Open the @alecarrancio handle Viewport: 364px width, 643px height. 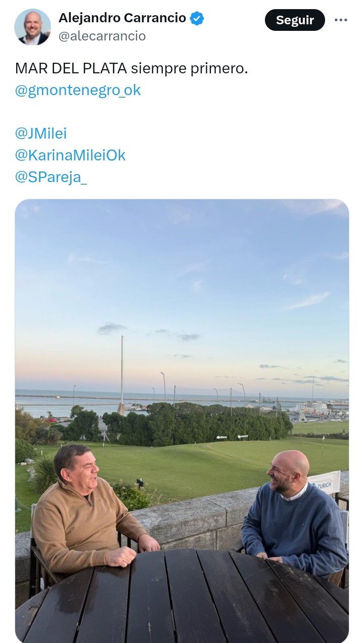coord(102,36)
